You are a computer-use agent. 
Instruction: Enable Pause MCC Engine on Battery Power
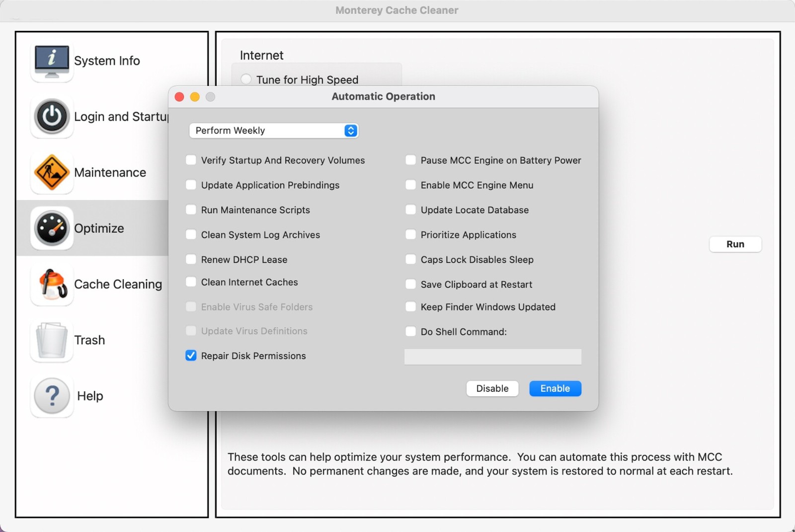410,160
